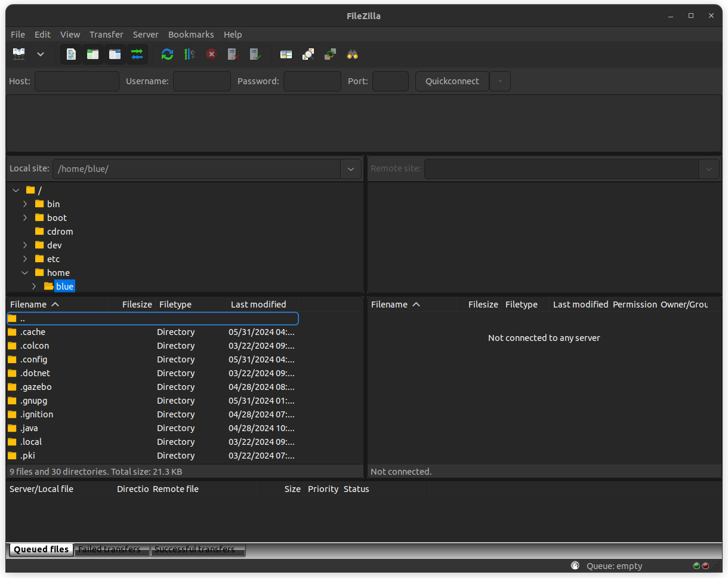Select the blue folder in tree

point(64,287)
